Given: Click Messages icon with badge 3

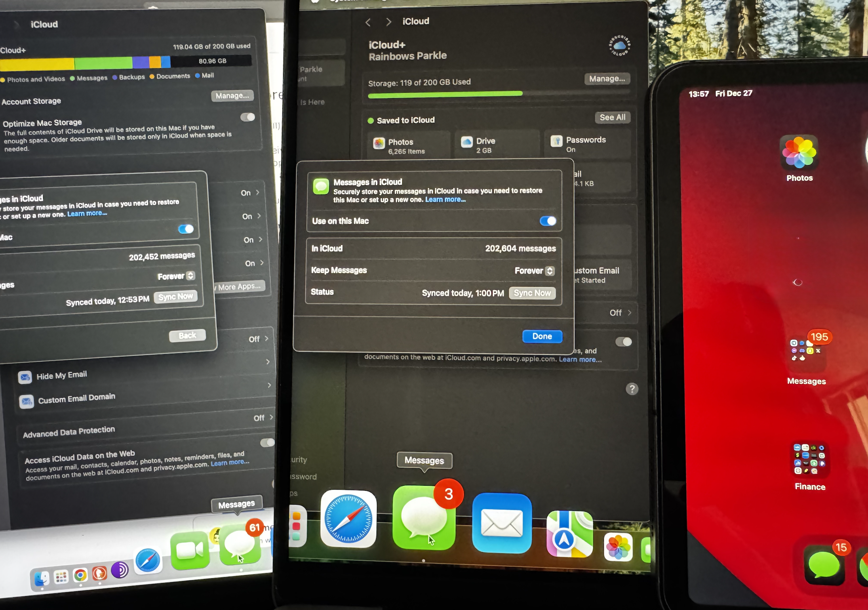Looking at the screenshot, I should click(x=424, y=517).
